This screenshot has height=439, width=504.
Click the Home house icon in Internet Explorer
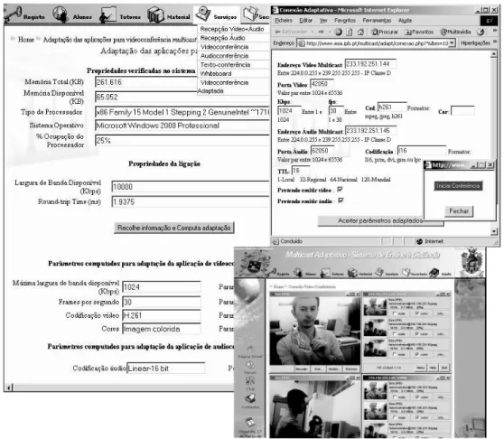pyautogui.click(x=360, y=32)
